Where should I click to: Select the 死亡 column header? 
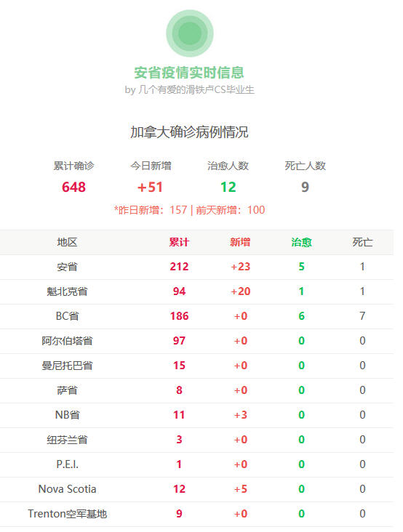tap(362, 242)
